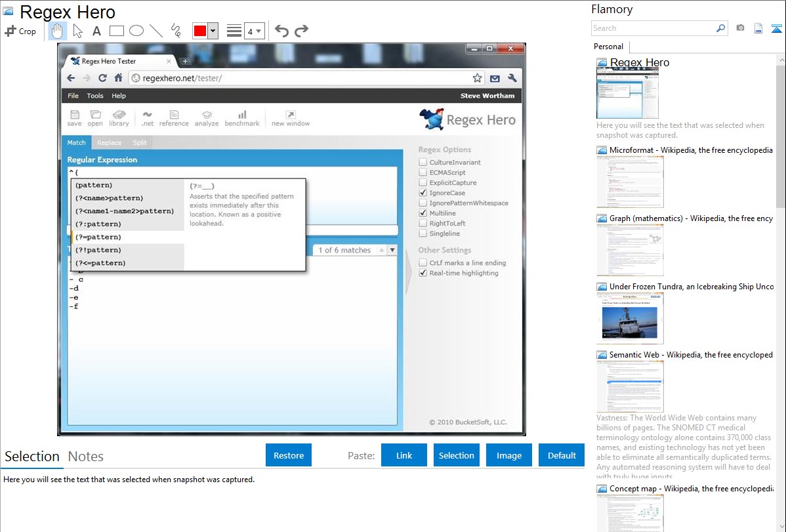Choose the arrow pointer tool
Image resolution: width=786 pixels, height=532 pixels.
77,31
